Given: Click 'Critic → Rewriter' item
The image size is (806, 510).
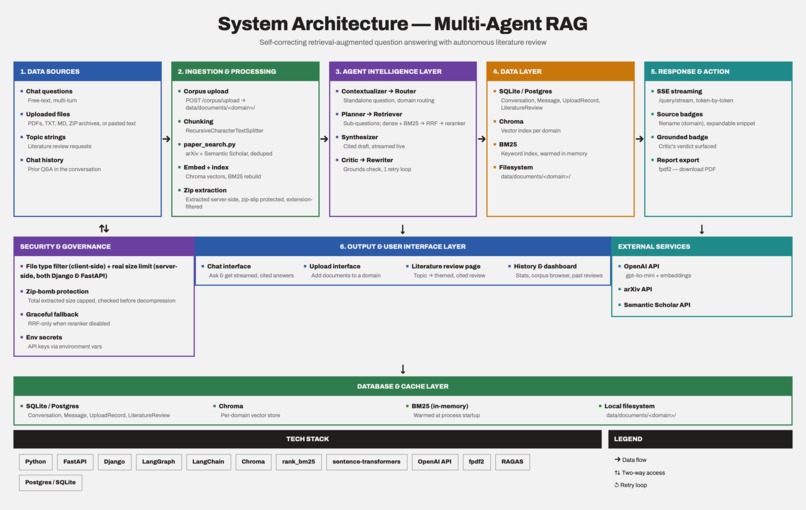Looking at the screenshot, I should (x=367, y=160).
